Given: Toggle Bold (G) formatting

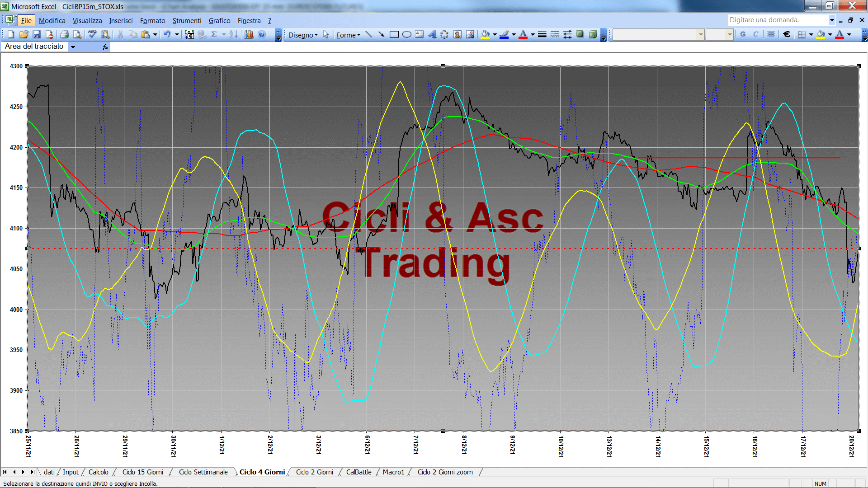Looking at the screenshot, I should coord(743,34).
